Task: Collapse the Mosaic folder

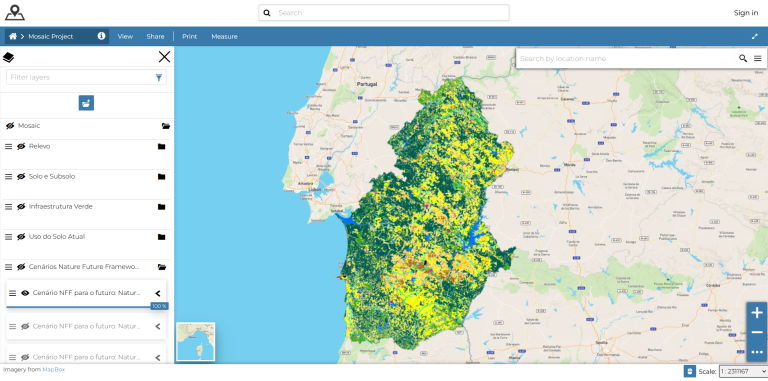Action: click(x=166, y=126)
